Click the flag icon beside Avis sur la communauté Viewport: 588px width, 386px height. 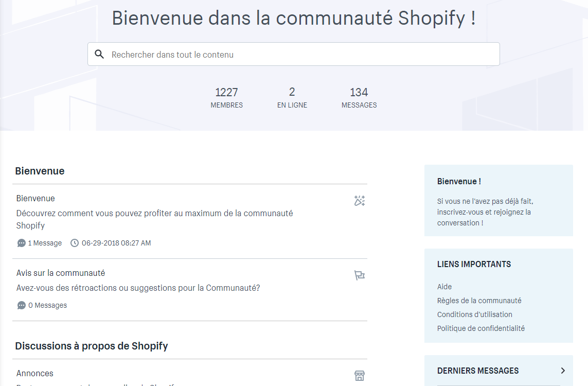[x=359, y=275]
